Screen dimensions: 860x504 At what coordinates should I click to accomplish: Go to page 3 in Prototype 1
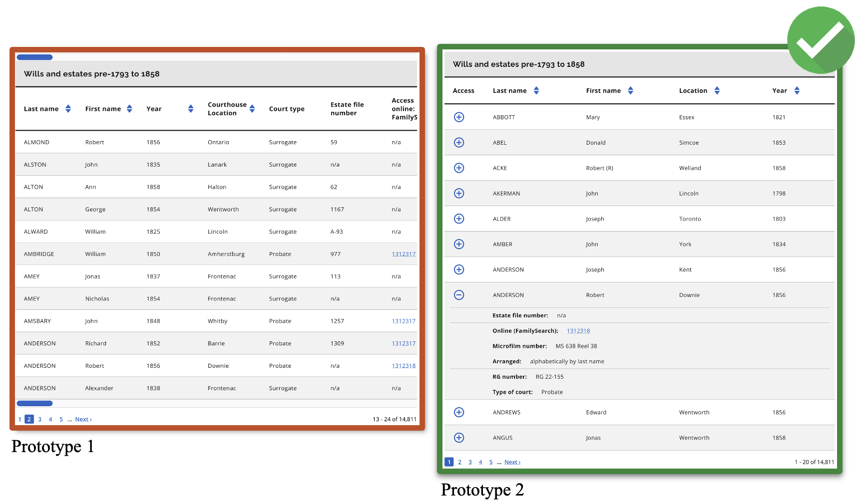pyautogui.click(x=39, y=419)
